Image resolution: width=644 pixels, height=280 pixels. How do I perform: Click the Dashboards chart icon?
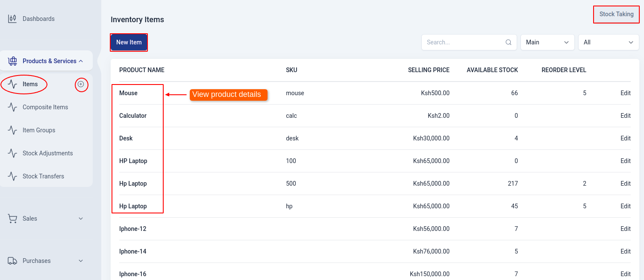[12, 19]
